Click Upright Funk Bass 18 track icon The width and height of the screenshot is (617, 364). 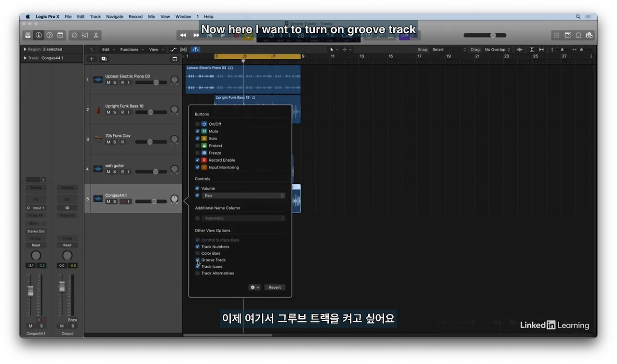pyautogui.click(x=98, y=109)
